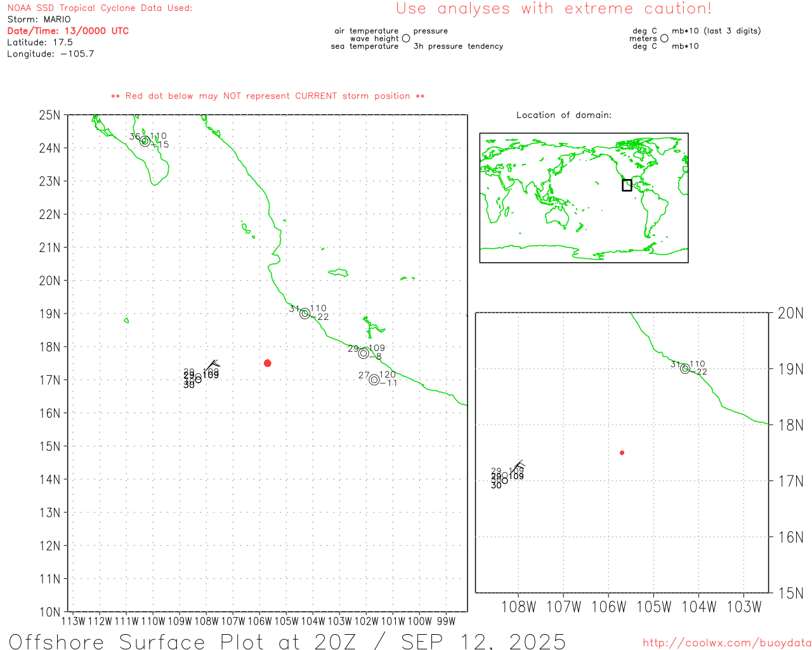Click the '-15' pressure tendency value near 24N
812x650 pixels.
pyautogui.click(x=160, y=145)
